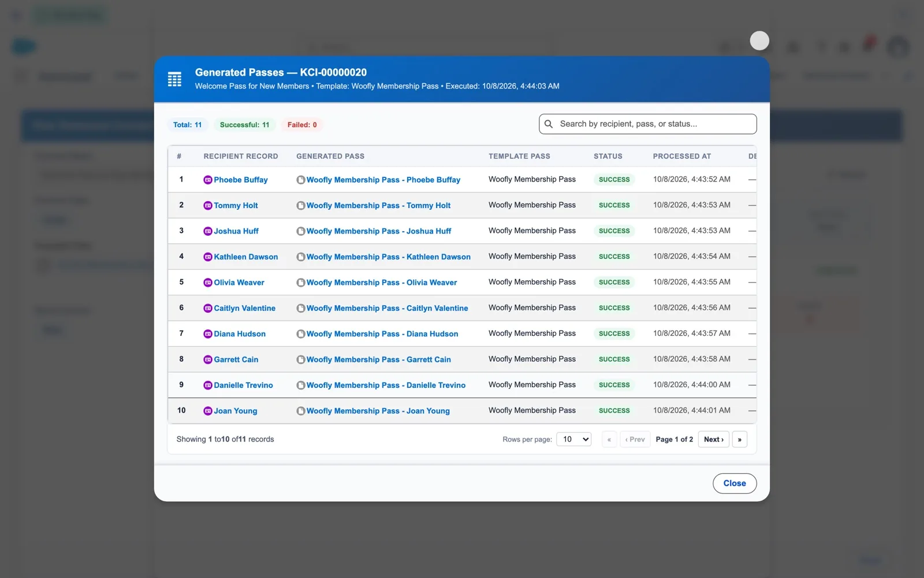Click the pass icon for Phoebe Buffay's membership pass
The image size is (924, 578).
coord(301,180)
